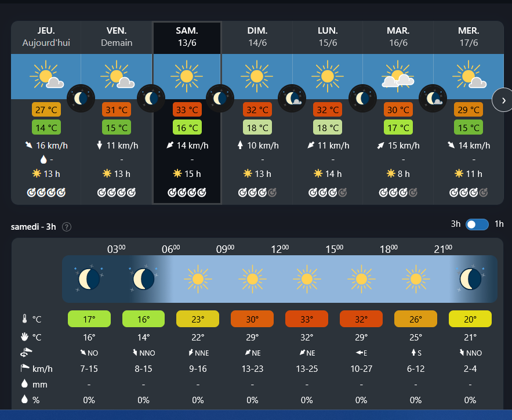Click the night moon icon between Saturday and Sunday
Screen dimensions: 512x420
pos(220,98)
